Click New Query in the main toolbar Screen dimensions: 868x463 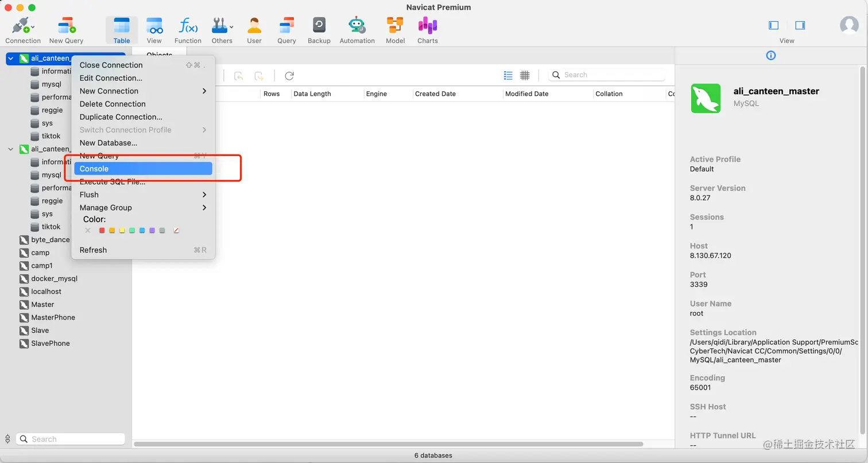[66, 30]
